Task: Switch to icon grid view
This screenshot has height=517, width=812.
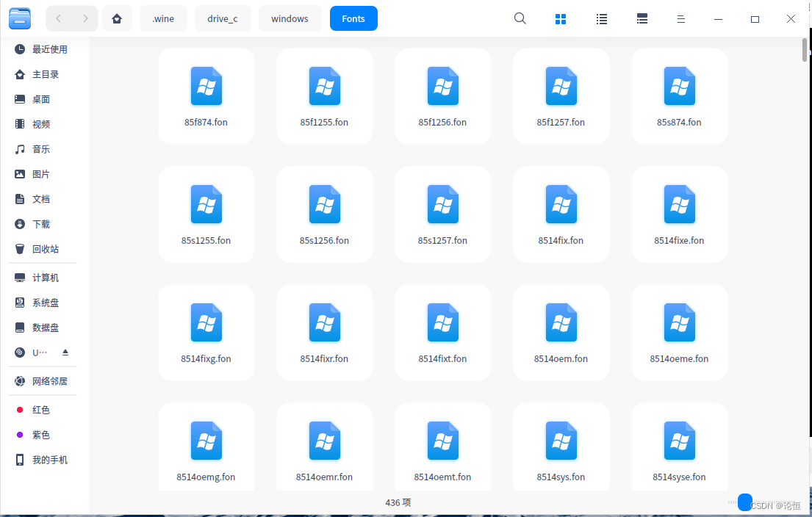Action: pos(561,19)
